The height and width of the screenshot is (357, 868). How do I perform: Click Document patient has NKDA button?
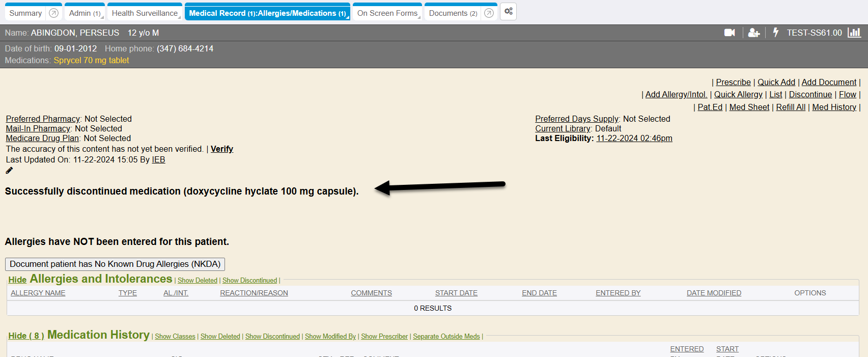pos(115,264)
